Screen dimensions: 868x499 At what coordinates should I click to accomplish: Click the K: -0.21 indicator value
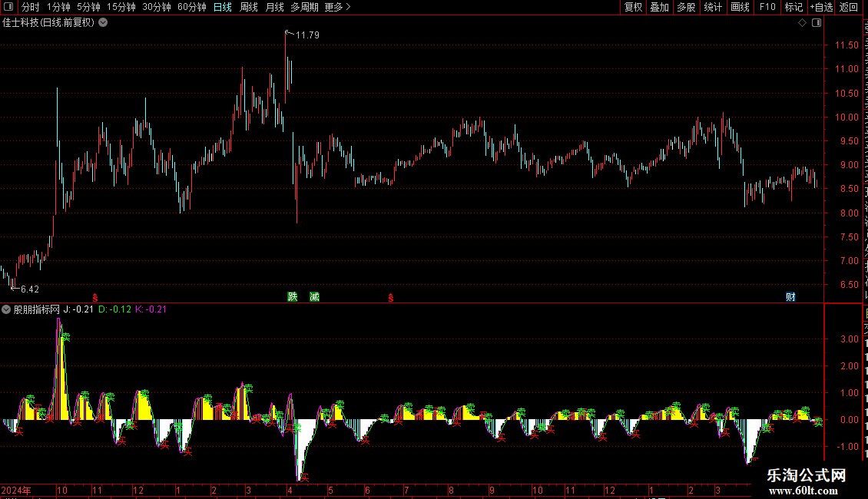pos(151,310)
